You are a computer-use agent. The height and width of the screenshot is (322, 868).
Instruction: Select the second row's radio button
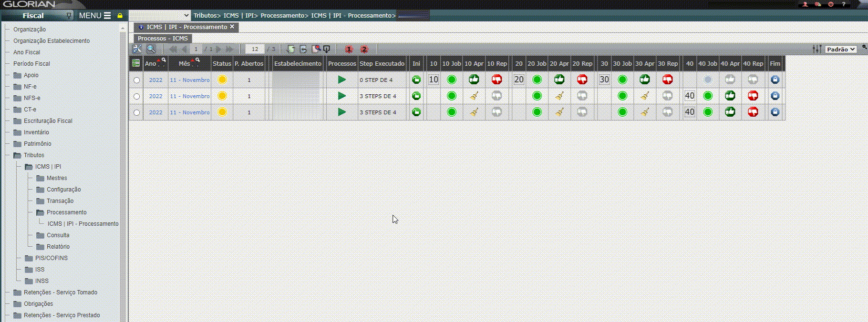[x=137, y=97]
